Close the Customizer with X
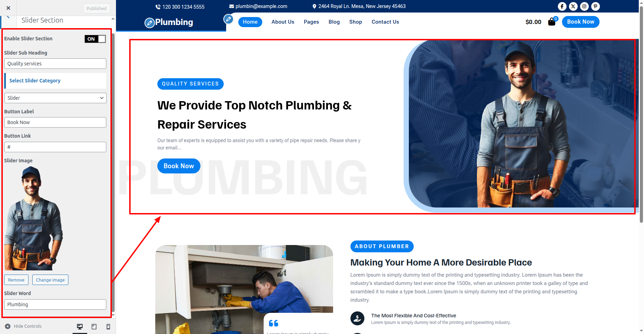The image size is (644, 334). tap(8, 8)
